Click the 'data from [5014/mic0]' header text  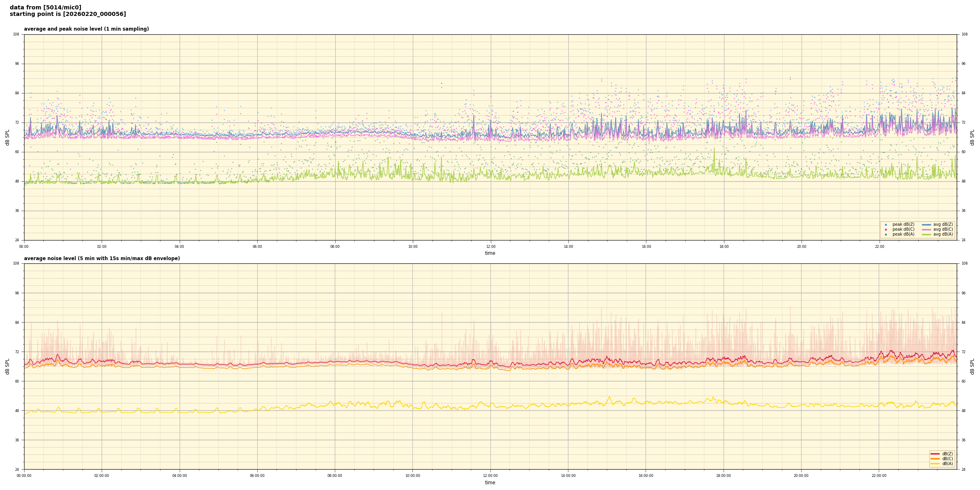click(x=45, y=7)
